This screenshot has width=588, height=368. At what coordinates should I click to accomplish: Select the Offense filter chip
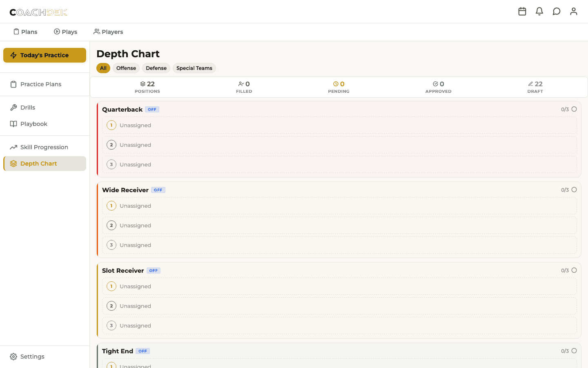pos(126,68)
